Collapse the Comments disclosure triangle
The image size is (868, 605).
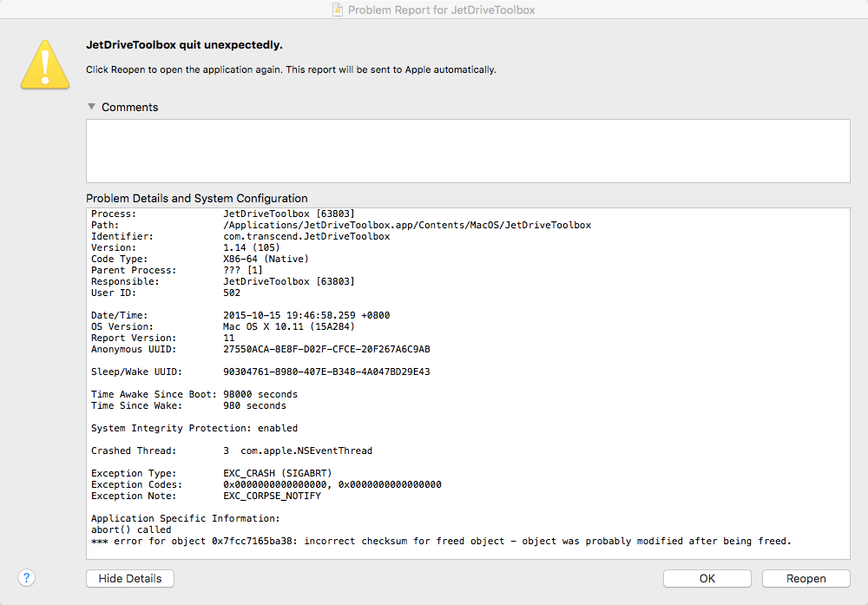91,107
